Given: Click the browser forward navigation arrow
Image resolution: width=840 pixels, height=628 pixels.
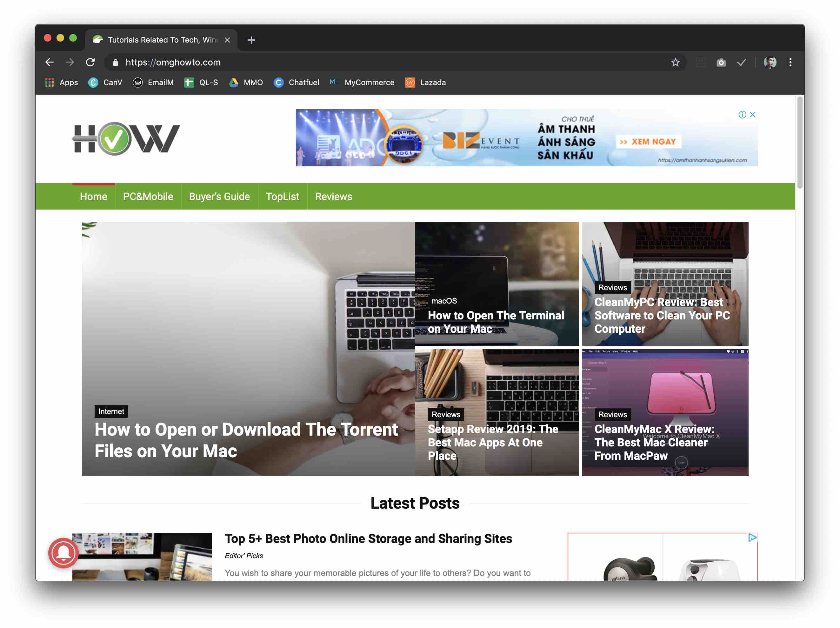Looking at the screenshot, I should click(x=70, y=62).
